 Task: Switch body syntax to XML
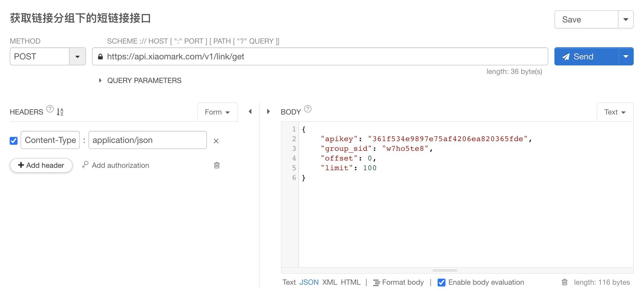point(330,282)
